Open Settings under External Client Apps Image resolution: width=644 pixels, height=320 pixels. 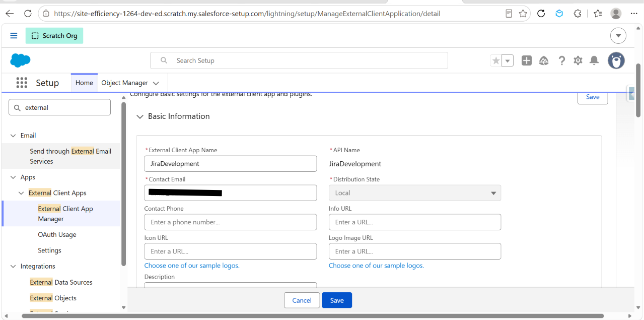pyautogui.click(x=49, y=250)
